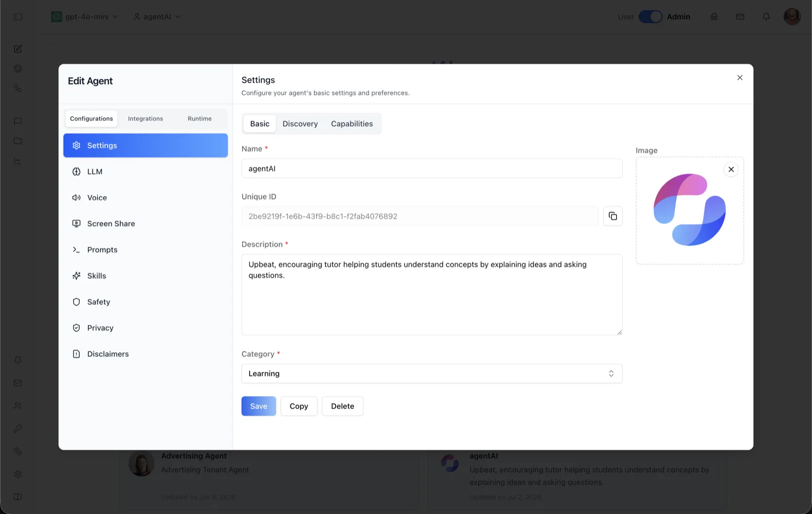The image size is (812, 514).
Task: Click the textarea resize handle corner
Action: click(x=619, y=332)
